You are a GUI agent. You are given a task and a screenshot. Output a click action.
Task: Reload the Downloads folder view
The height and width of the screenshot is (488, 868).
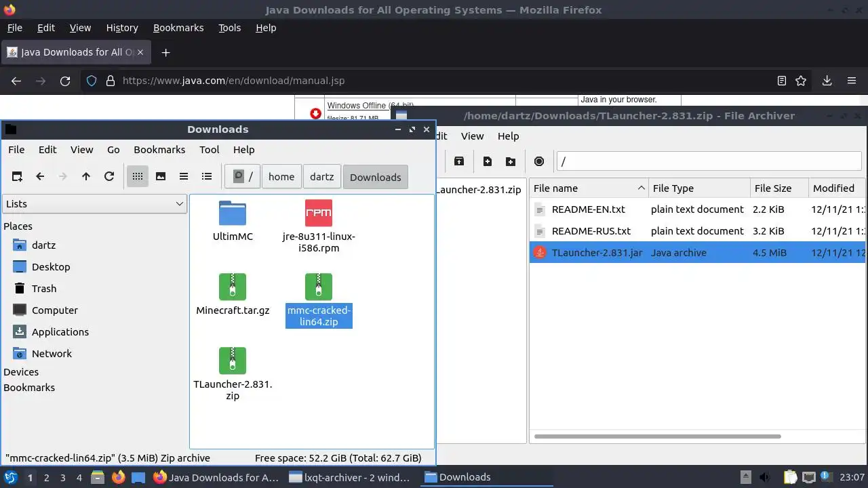point(109,177)
